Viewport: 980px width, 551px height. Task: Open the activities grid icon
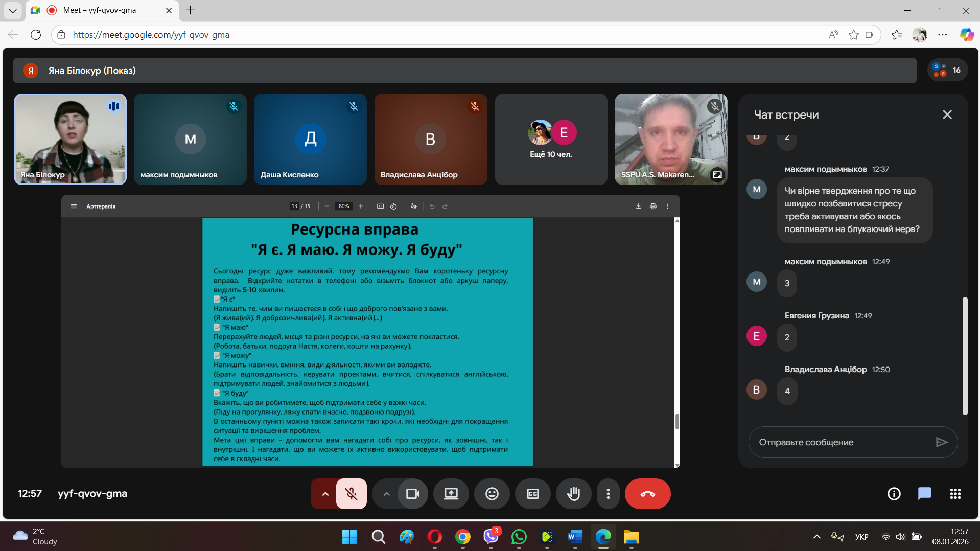tap(955, 494)
